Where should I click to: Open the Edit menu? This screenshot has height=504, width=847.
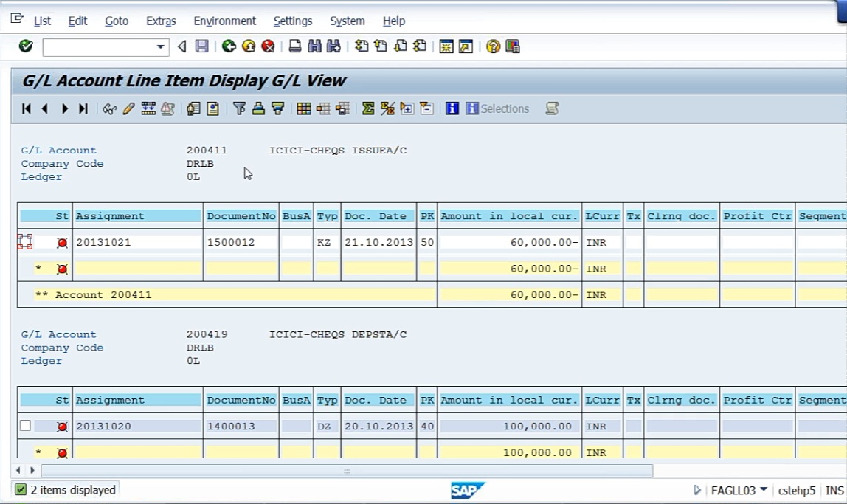(77, 21)
